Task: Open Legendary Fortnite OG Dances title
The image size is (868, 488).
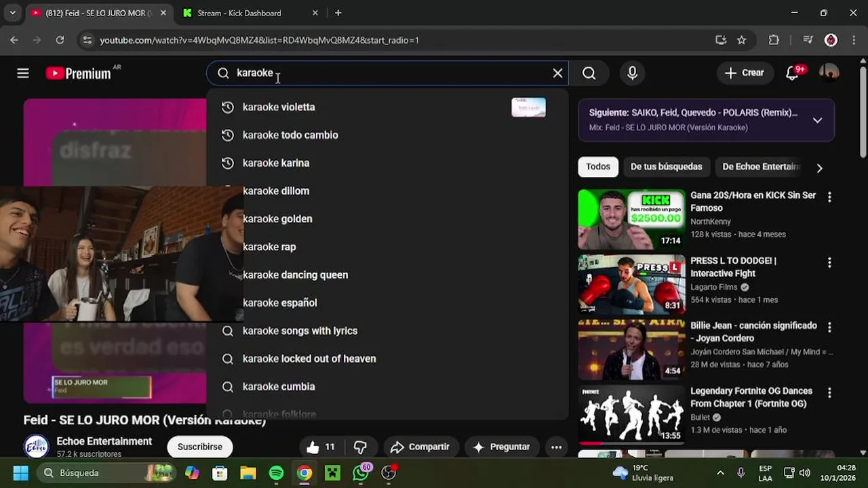Action: tap(751, 397)
